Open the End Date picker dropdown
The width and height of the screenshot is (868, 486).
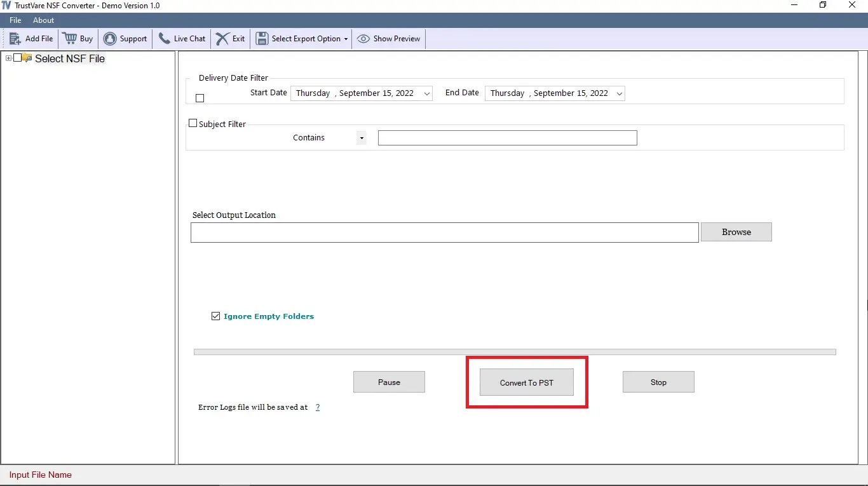click(620, 93)
